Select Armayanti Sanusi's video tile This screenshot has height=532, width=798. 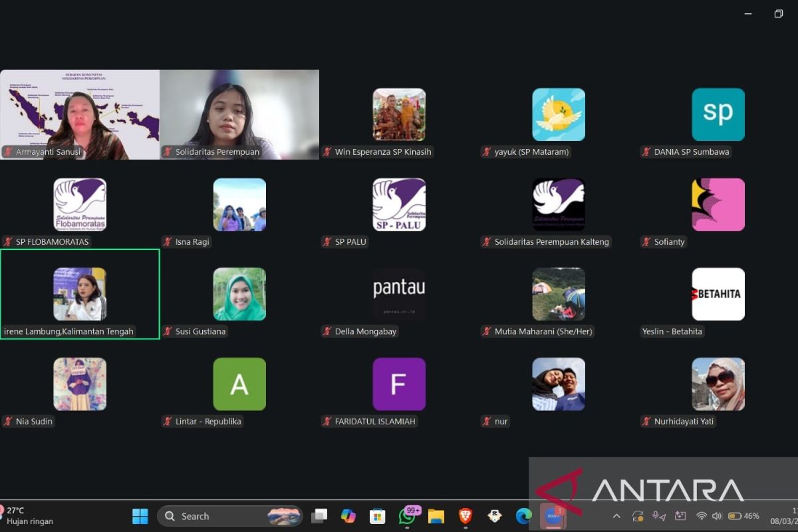pos(80,114)
